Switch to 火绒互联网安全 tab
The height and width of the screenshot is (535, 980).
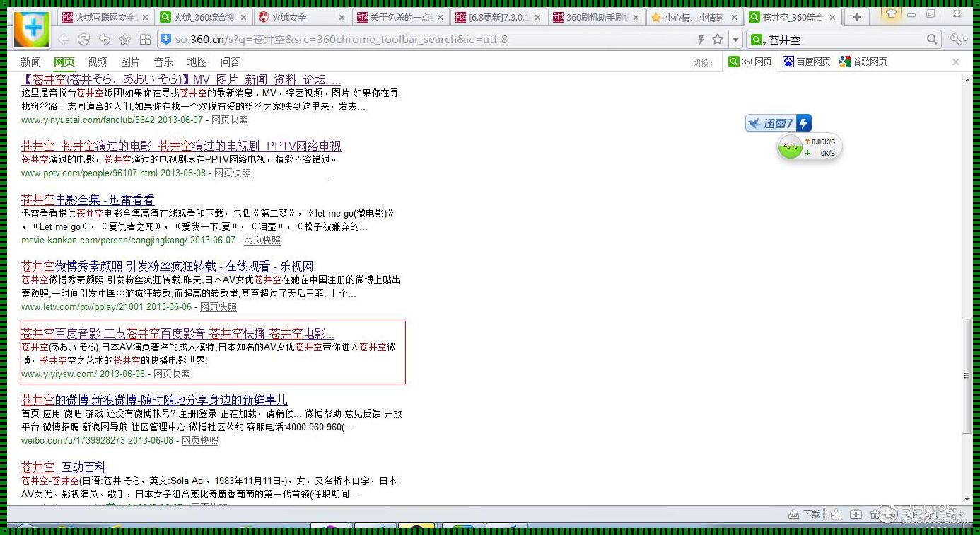[106, 18]
